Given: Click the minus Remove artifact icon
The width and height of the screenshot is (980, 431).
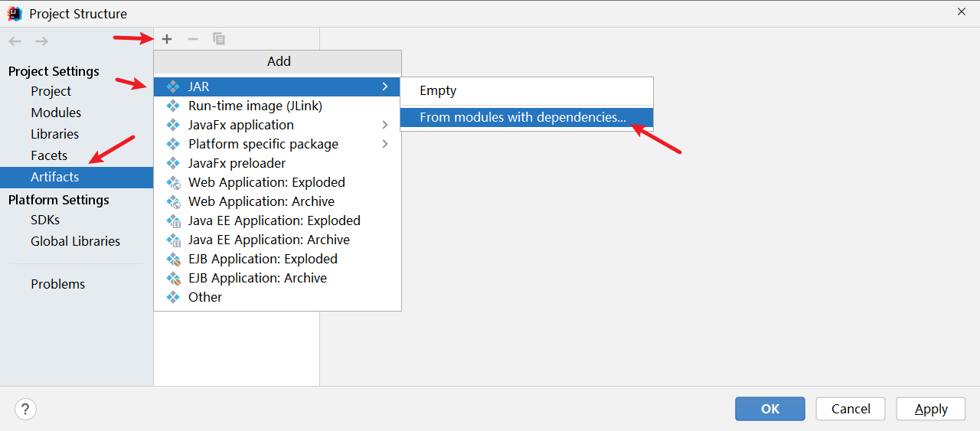Looking at the screenshot, I should click(193, 39).
